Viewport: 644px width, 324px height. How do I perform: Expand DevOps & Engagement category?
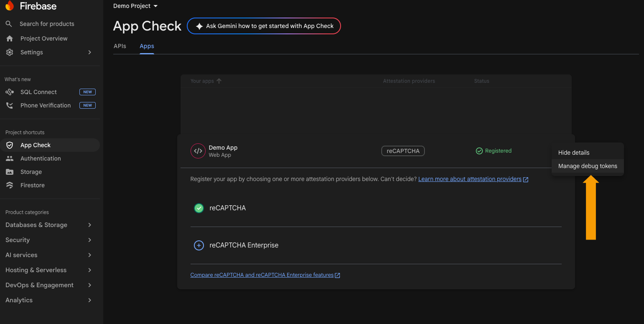[89, 285]
